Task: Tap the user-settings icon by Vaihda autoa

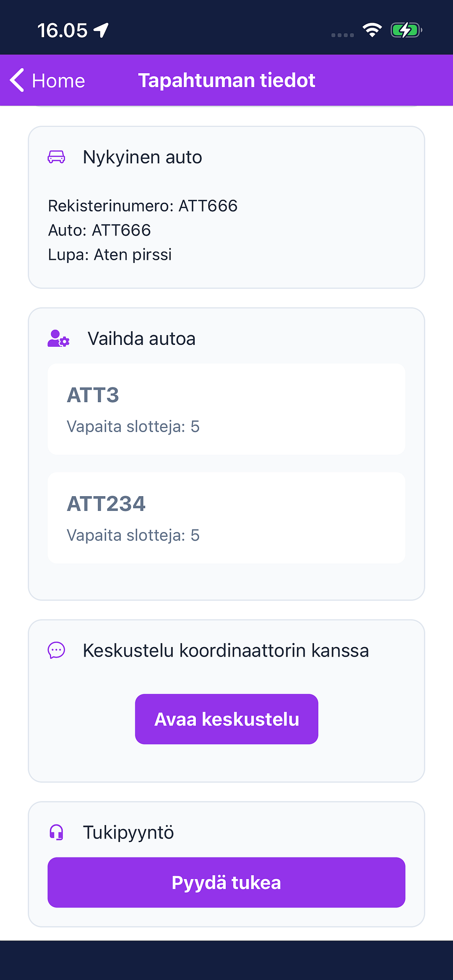Action: [x=58, y=338]
